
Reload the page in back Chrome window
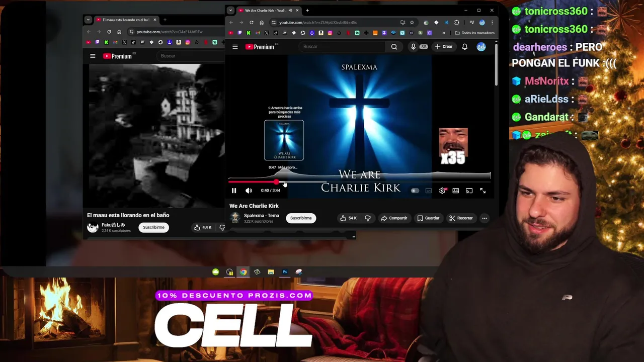109,32
